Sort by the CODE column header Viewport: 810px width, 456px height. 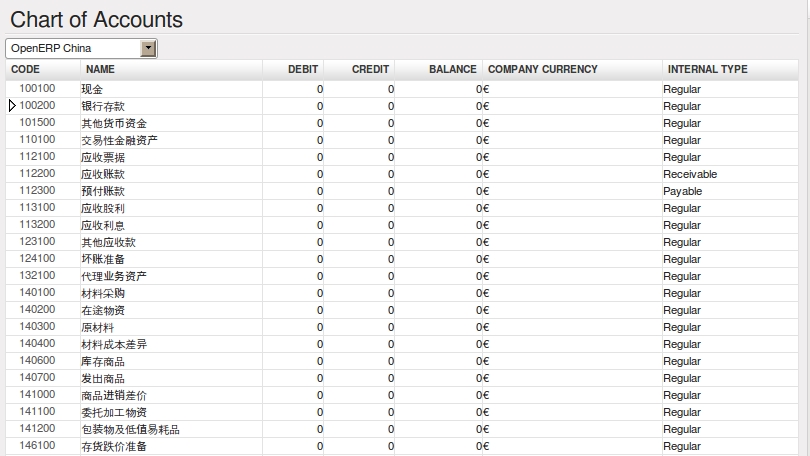click(x=25, y=69)
